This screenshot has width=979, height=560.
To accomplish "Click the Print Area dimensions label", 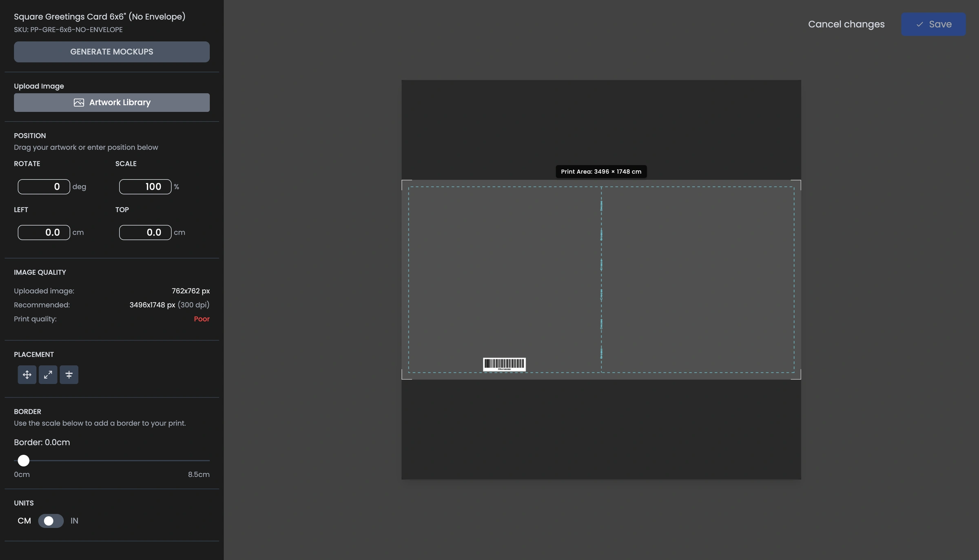I will pyautogui.click(x=600, y=171).
